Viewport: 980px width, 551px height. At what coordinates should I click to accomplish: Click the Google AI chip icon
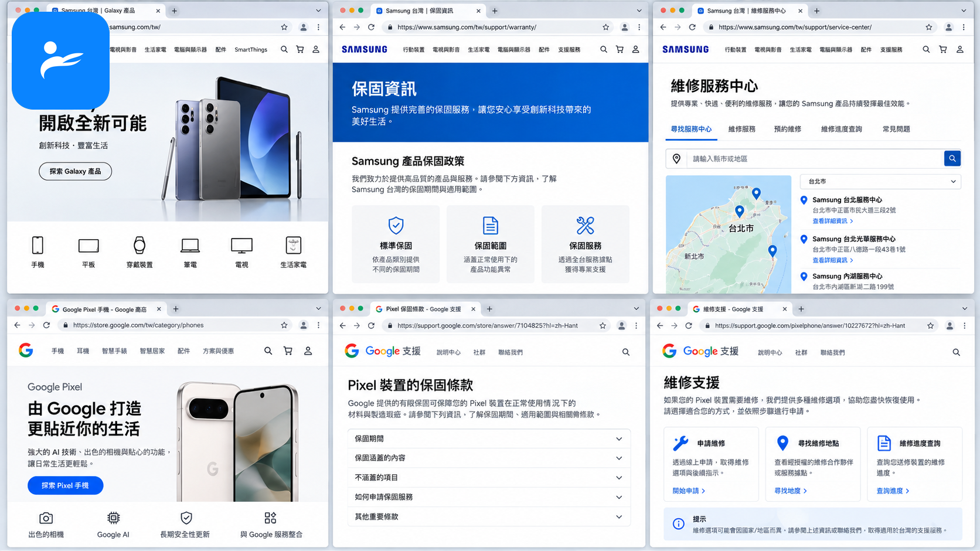(113, 518)
